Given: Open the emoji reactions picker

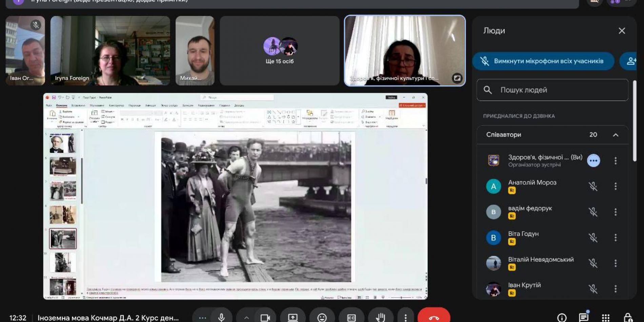Looking at the screenshot, I should point(322,317).
